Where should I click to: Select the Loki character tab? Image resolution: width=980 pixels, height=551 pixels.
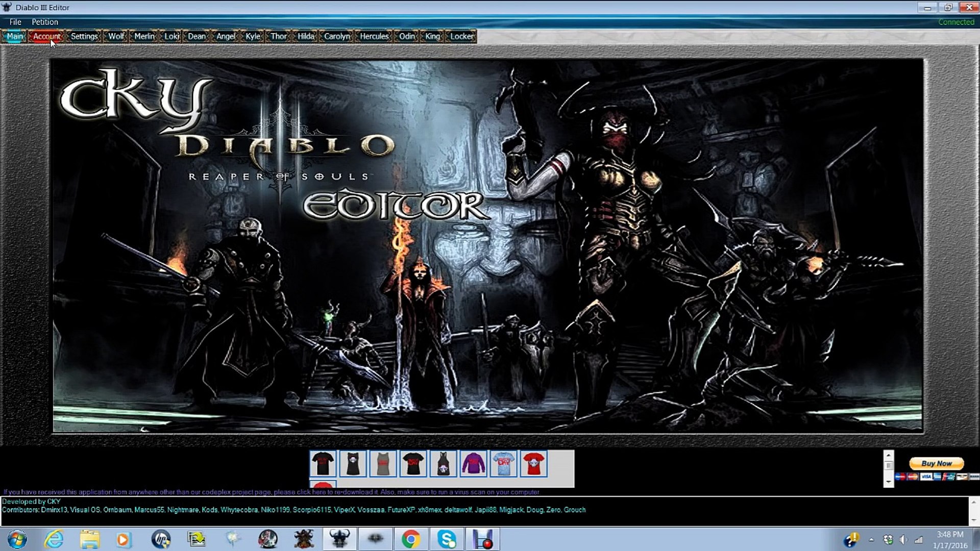pos(171,36)
